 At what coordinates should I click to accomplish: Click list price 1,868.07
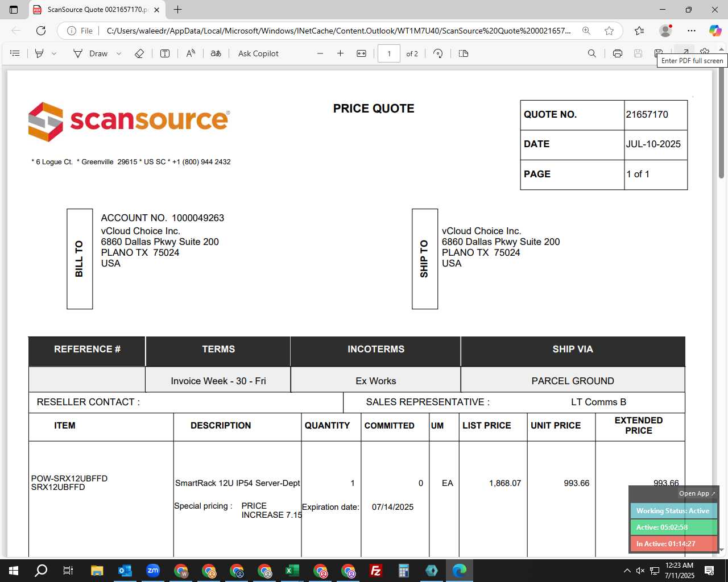point(505,483)
